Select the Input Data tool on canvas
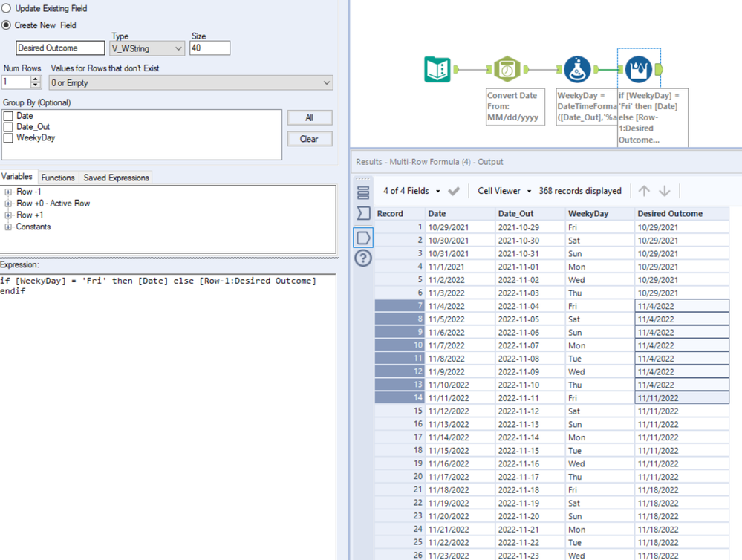Image resolution: width=742 pixels, height=560 pixels. pyautogui.click(x=437, y=70)
